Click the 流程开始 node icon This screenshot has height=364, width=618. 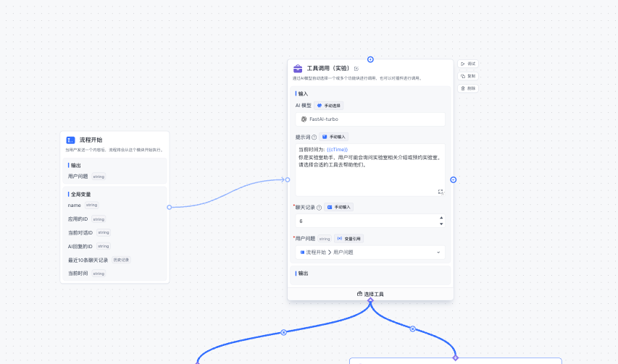[70, 140]
